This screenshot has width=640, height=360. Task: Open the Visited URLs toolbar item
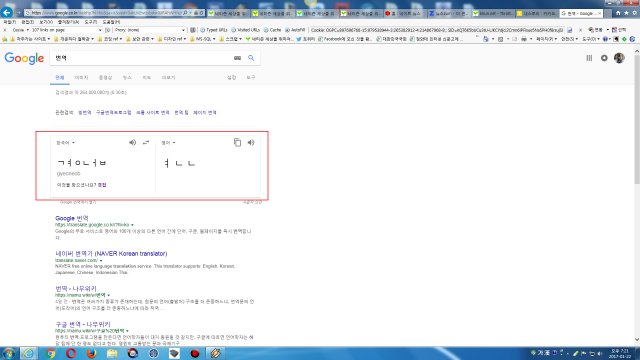click(245, 30)
